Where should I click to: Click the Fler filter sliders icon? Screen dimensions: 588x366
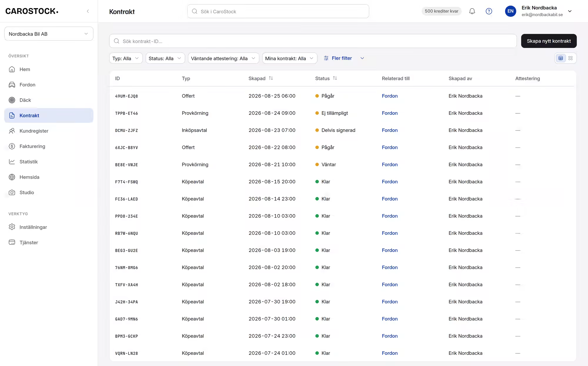326,58
